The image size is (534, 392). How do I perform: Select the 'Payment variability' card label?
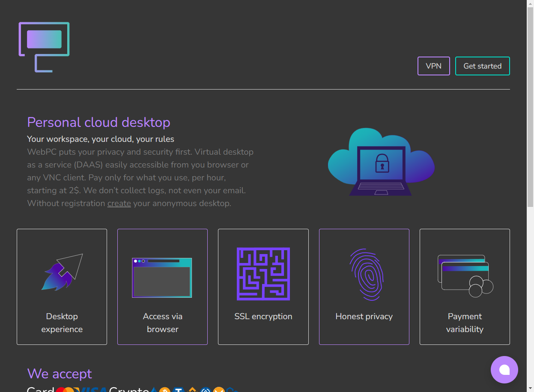pyautogui.click(x=465, y=323)
